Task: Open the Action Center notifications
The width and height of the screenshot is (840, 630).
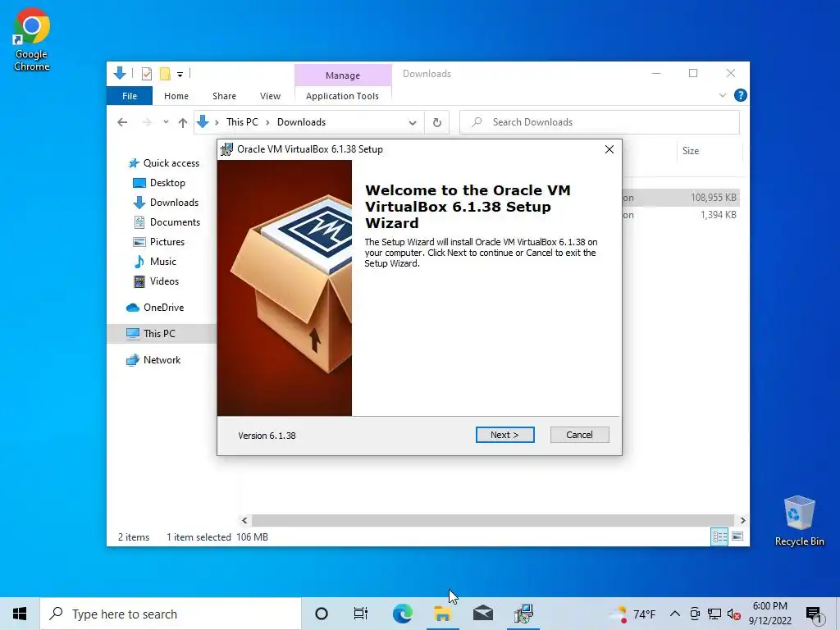Action: [815, 614]
